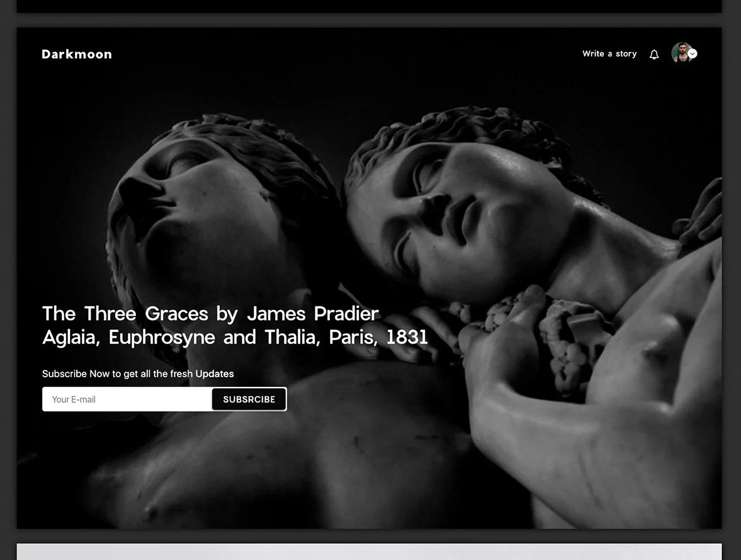This screenshot has height=560, width=741.
Task: Open notifications bell icon
Action: tap(654, 54)
